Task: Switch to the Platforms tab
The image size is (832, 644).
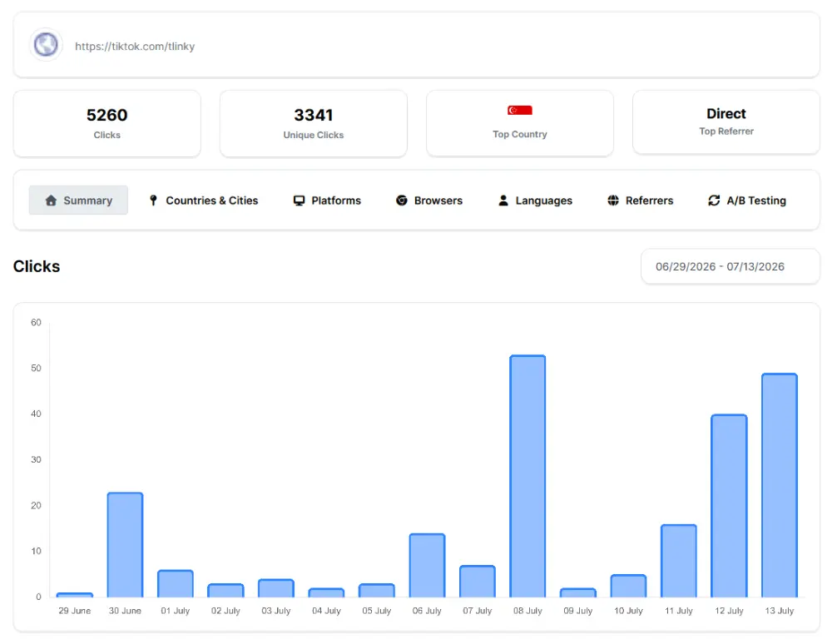Action: 327,201
